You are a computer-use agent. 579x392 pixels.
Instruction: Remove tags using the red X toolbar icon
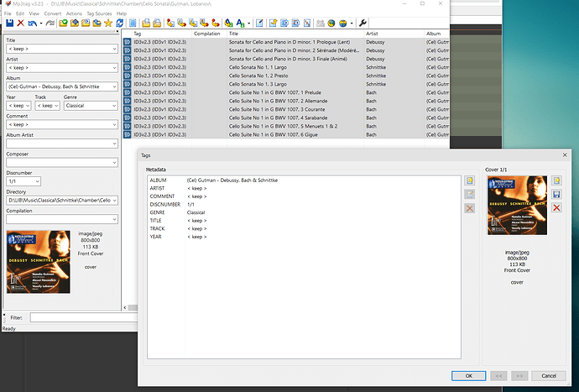(x=21, y=23)
